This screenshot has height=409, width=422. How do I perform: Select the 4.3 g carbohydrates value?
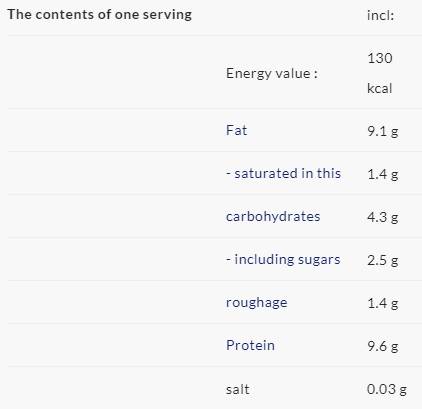(x=383, y=217)
